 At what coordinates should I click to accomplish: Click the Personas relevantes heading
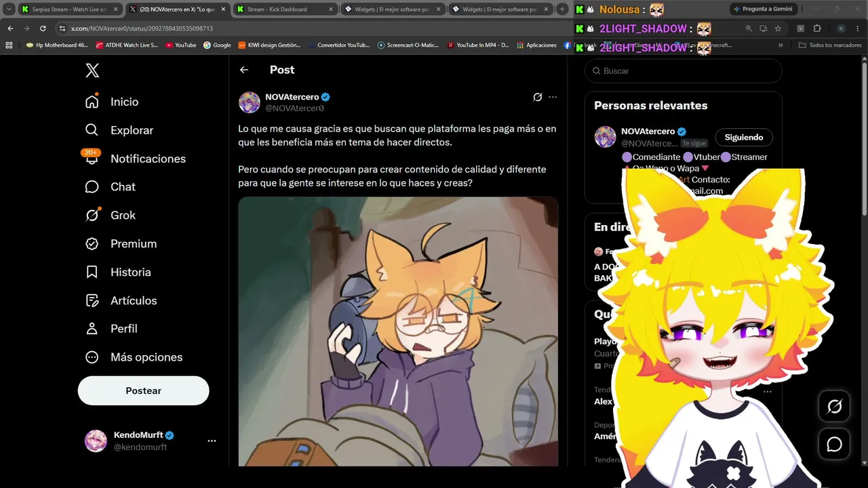click(x=651, y=106)
